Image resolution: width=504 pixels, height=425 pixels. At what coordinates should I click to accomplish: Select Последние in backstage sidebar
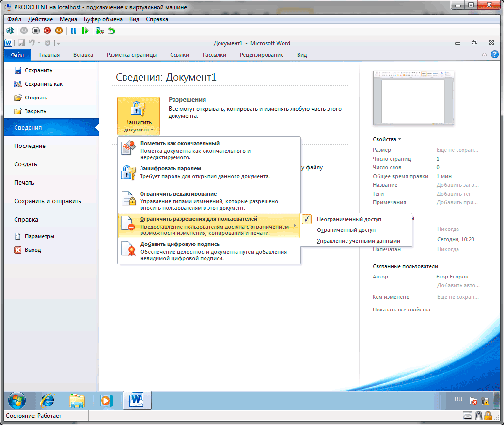[51, 146]
